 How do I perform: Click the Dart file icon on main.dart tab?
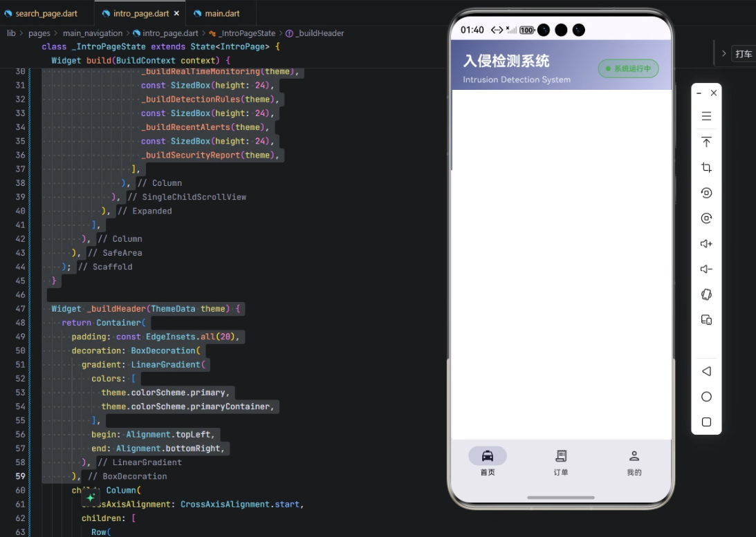point(197,14)
